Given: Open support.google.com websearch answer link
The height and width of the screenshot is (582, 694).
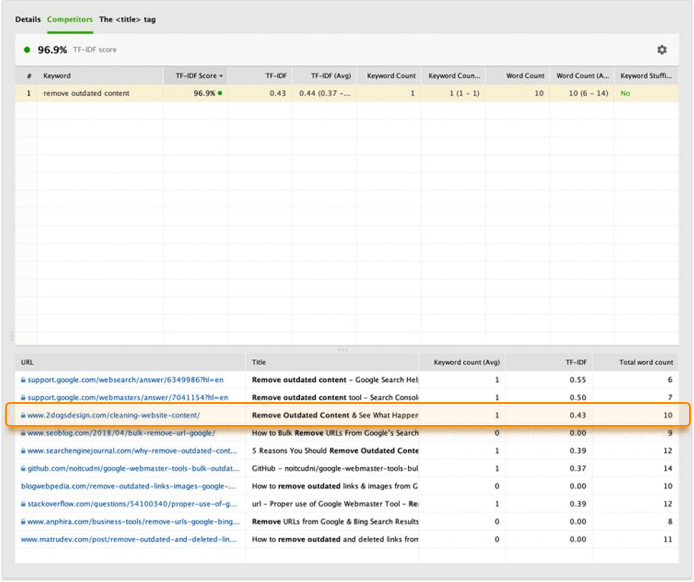Looking at the screenshot, I should coord(125,380).
